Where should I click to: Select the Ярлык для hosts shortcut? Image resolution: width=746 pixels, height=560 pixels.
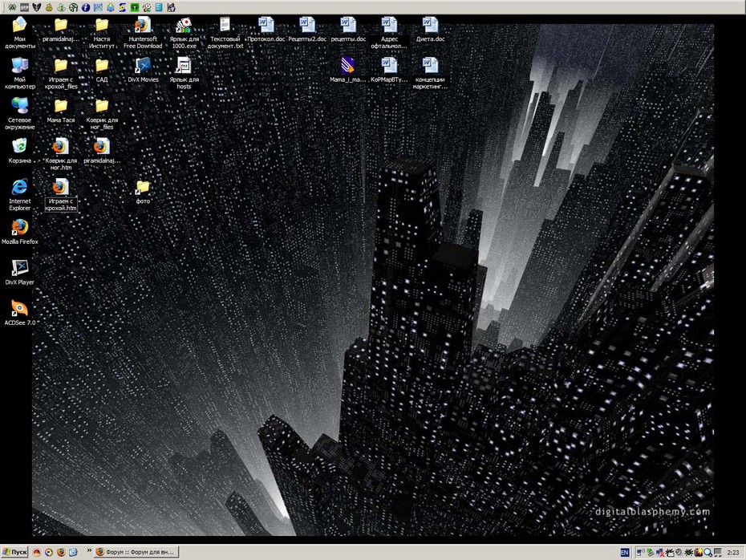(x=184, y=73)
